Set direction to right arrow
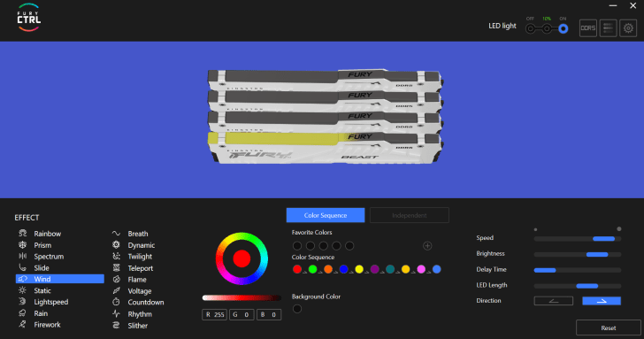 (x=602, y=301)
